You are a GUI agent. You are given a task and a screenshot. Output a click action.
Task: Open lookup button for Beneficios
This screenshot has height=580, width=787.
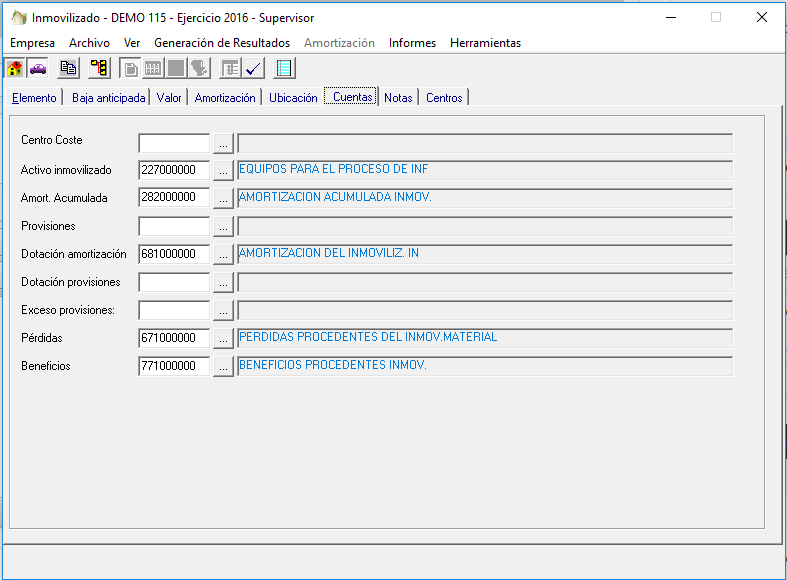(x=223, y=367)
